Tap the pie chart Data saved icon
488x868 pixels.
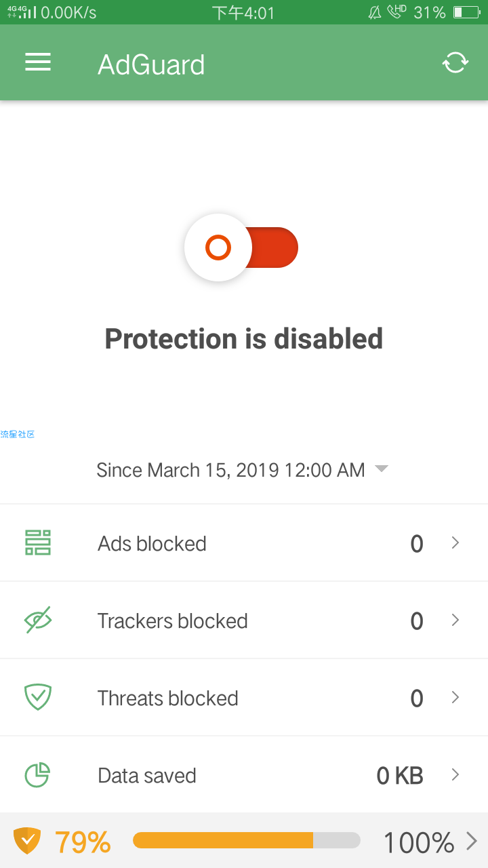point(38,774)
